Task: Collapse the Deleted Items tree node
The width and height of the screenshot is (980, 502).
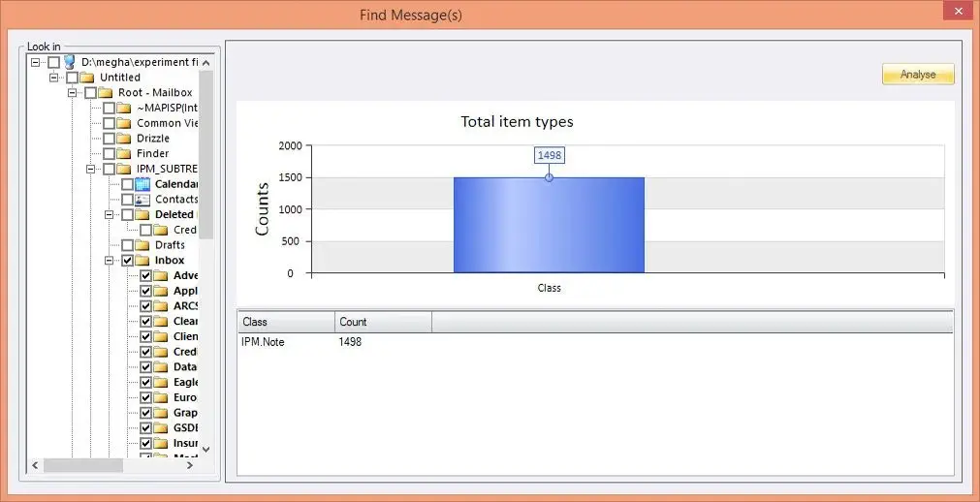Action: pos(110,215)
